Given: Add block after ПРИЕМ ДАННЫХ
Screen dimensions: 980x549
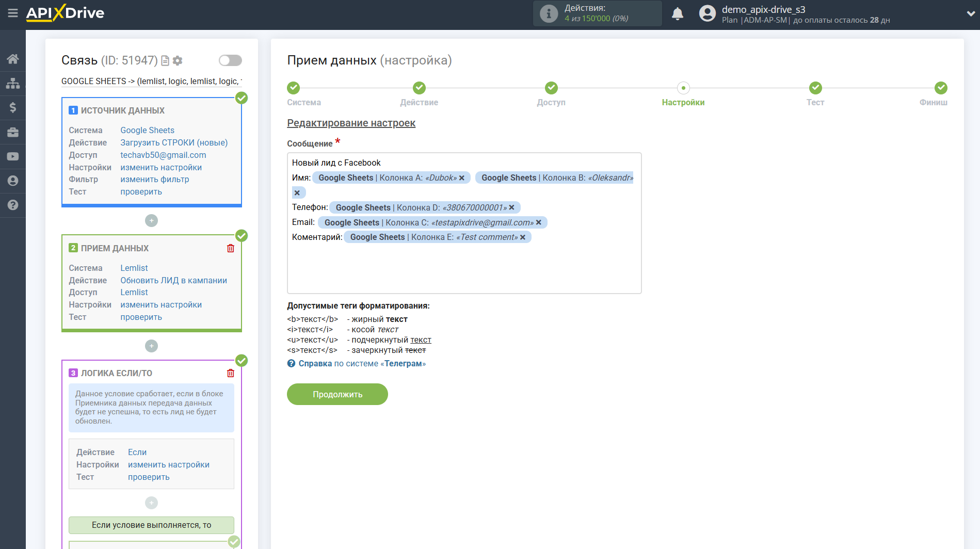Looking at the screenshot, I should (151, 346).
